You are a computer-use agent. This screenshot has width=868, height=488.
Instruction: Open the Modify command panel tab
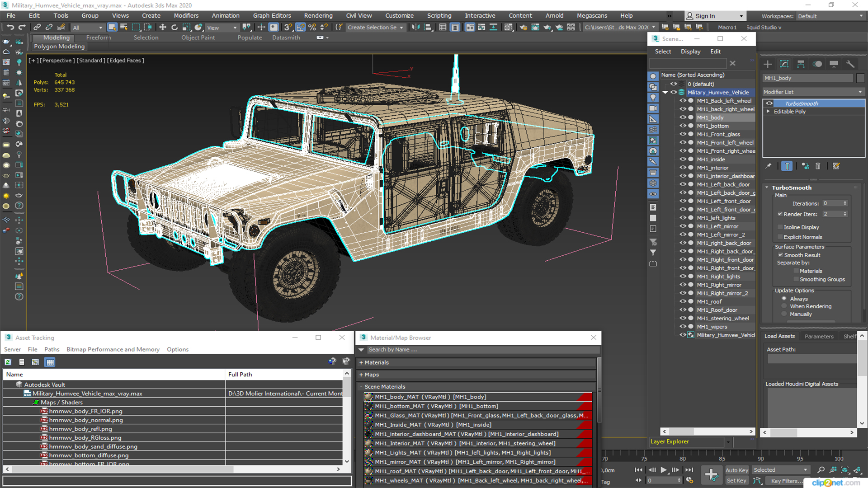[784, 64]
